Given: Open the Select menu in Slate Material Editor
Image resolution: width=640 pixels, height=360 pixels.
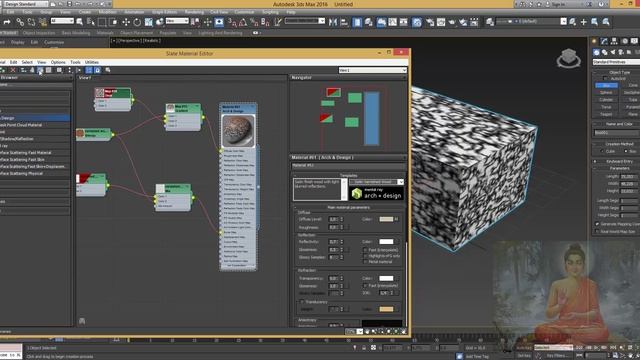Looking at the screenshot, I should [x=27, y=62].
